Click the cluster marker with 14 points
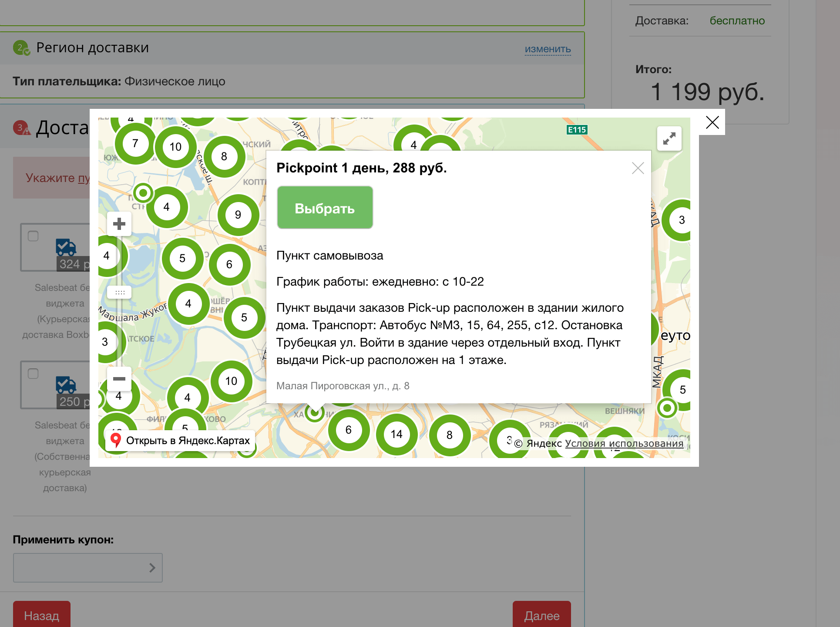 click(x=396, y=434)
